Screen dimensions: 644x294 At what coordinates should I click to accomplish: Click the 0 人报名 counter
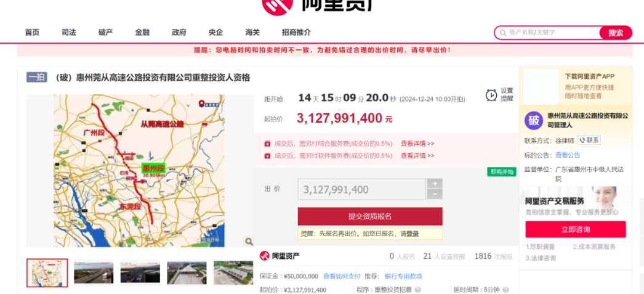(402, 256)
